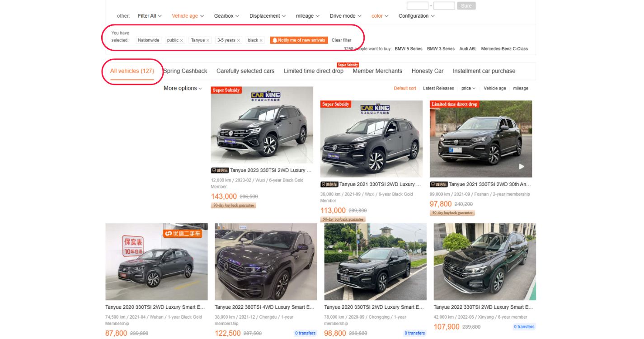Select Default sort option
Image resolution: width=644 pixels, height=339 pixels.
[405, 88]
